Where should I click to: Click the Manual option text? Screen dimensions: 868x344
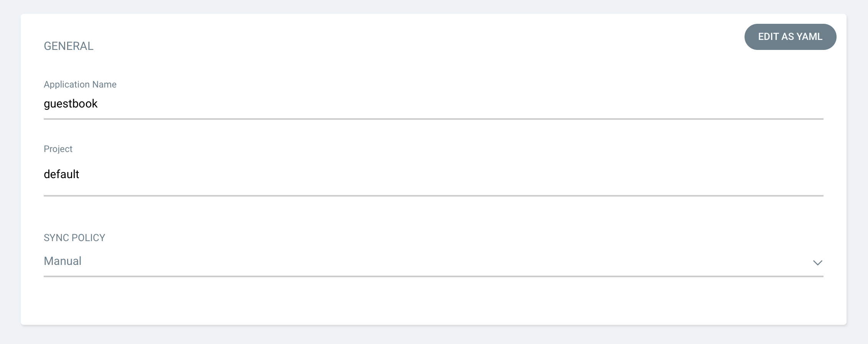click(x=62, y=261)
